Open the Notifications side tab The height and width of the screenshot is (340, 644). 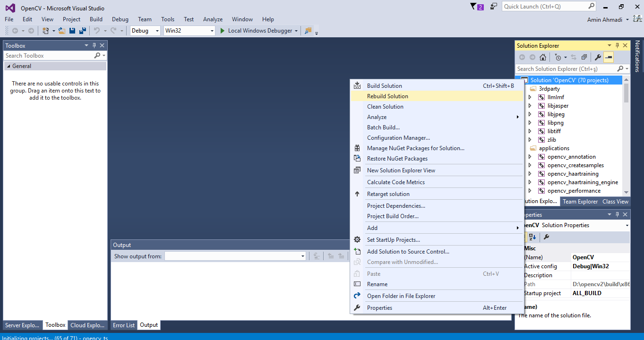[637, 56]
